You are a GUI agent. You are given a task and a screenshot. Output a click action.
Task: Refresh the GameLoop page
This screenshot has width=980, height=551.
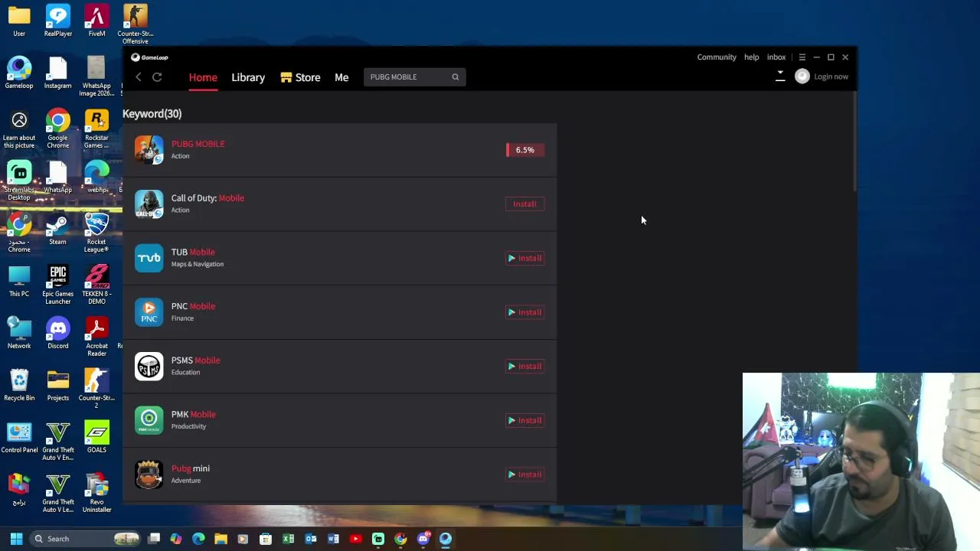click(157, 77)
